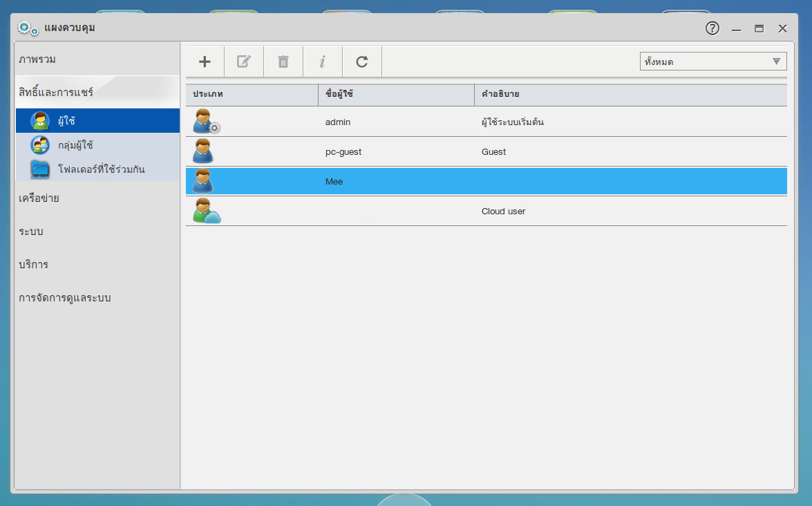Select the pc-guest user name
This screenshot has height=506, width=812.
[x=343, y=152]
